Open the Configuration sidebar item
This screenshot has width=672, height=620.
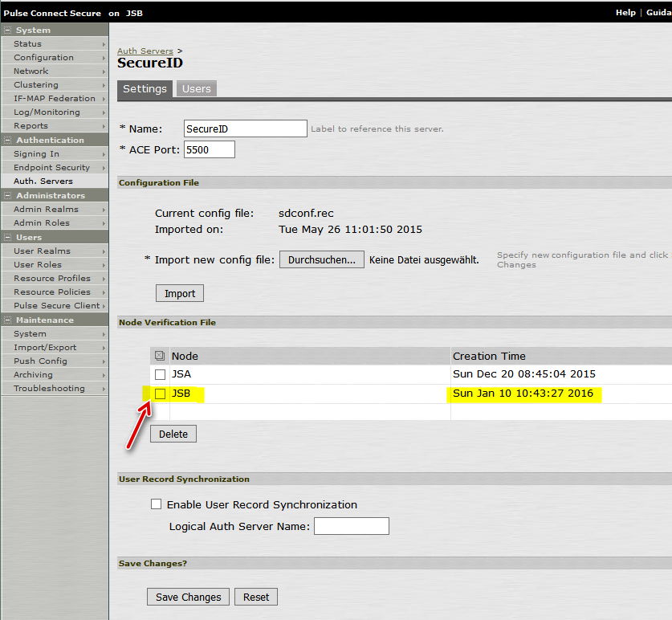pyautogui.click(x=55, y=58)
